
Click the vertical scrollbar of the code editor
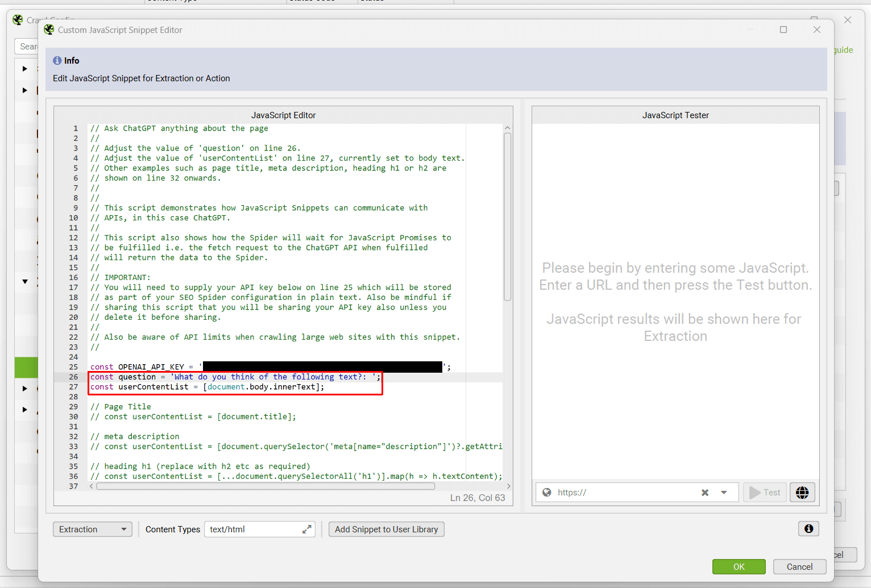[507, 216]
